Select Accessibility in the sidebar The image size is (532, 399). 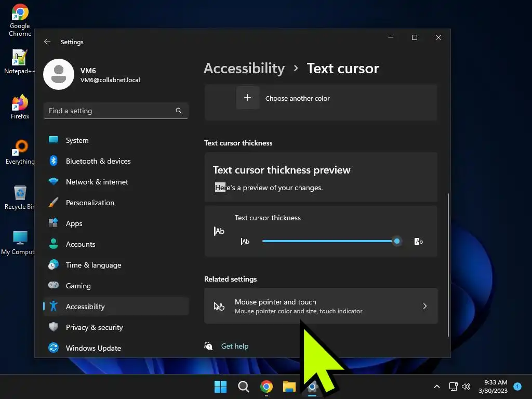pos(116,307)
